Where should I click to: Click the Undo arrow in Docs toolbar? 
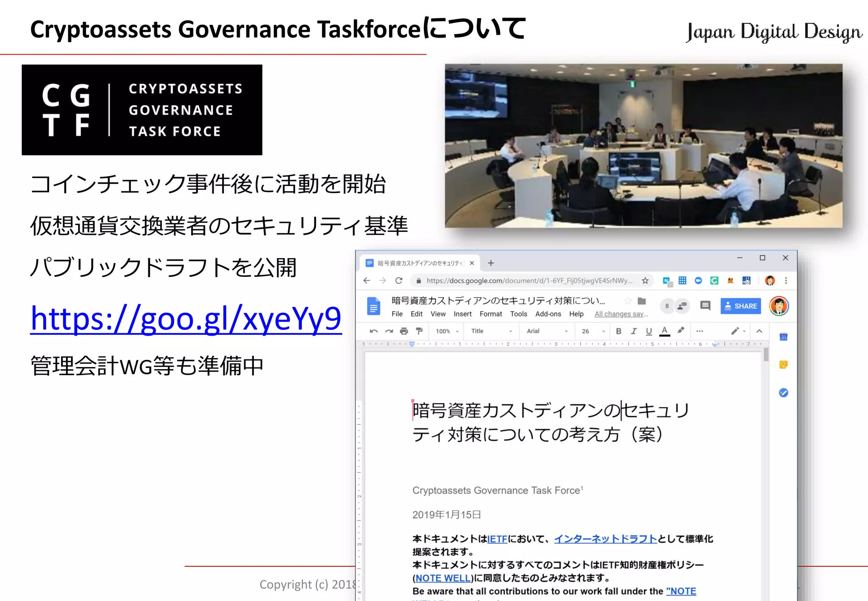click(373, 331)
